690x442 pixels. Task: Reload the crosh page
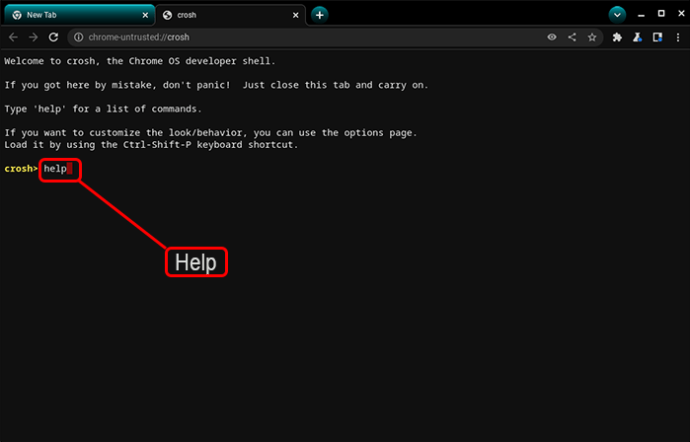pyautogui.click(x=55, y=37)
